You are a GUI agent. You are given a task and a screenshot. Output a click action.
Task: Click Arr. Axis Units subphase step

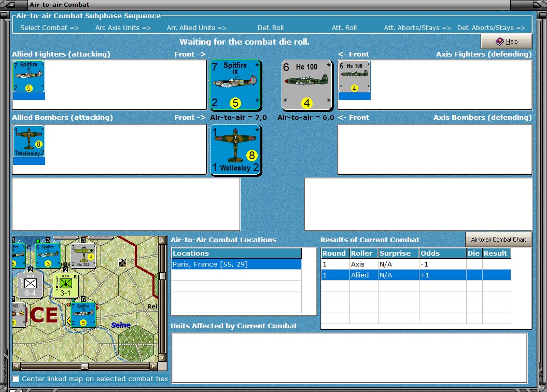[x=123, y=28]
